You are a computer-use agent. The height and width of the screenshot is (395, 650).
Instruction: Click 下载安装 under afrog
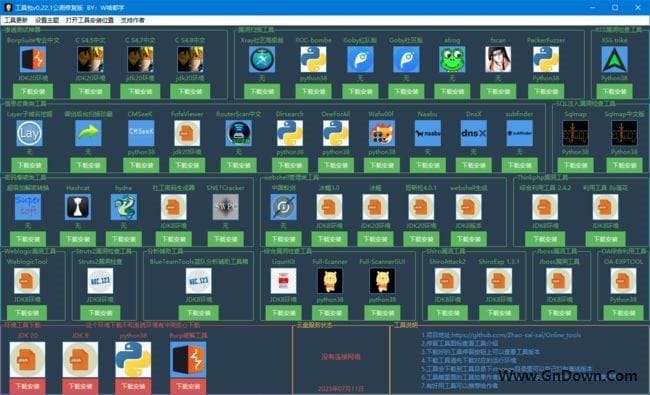pyautogui.click(x=452, y=91)
